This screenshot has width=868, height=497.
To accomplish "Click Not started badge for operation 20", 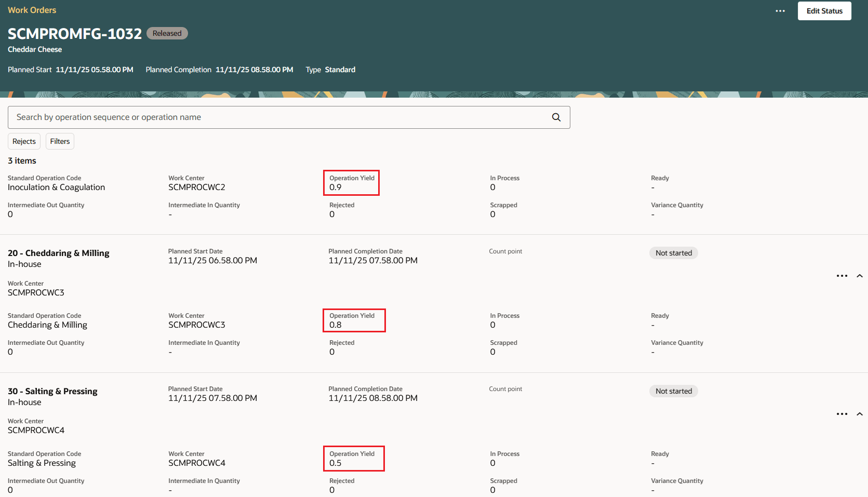I will (x=673, y=253).
